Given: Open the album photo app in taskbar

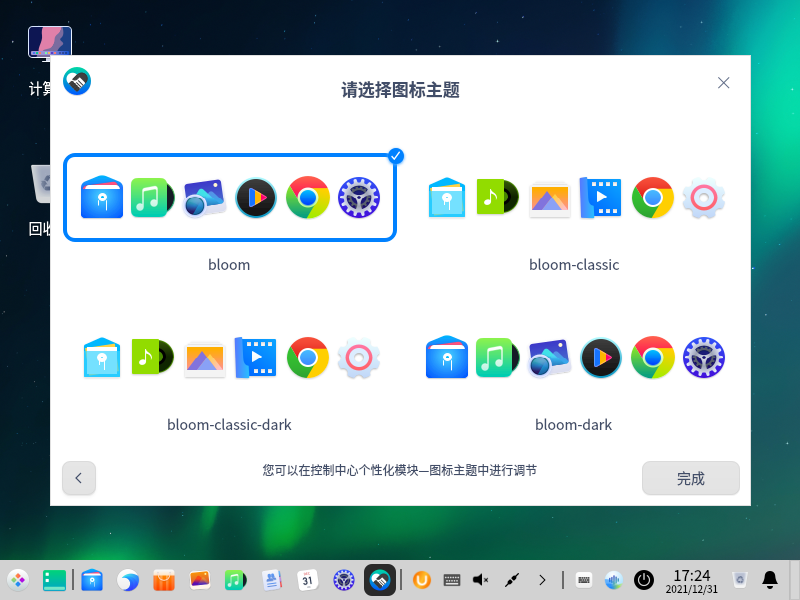Looking at the screenshot, I should point(199,580).
